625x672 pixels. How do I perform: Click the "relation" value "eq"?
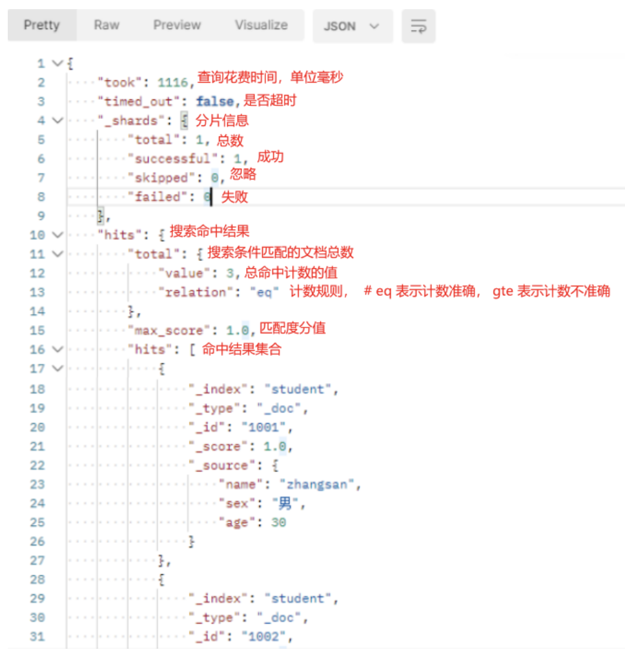264,292
